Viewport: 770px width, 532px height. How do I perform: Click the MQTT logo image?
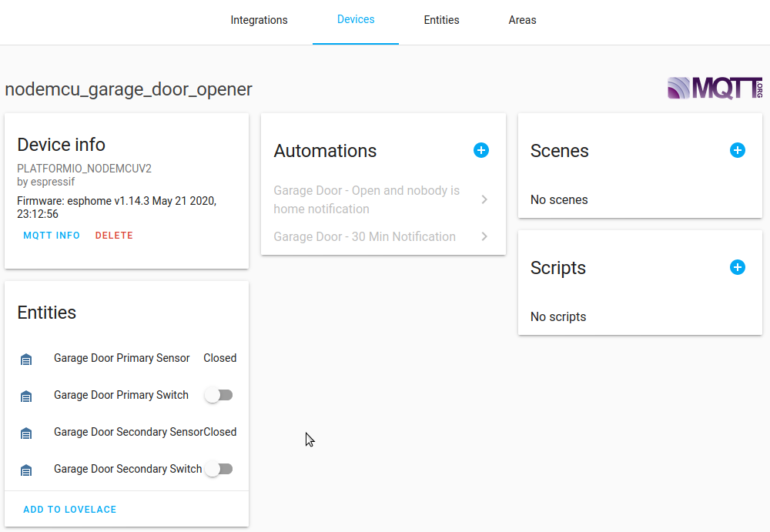coord(715,88)
